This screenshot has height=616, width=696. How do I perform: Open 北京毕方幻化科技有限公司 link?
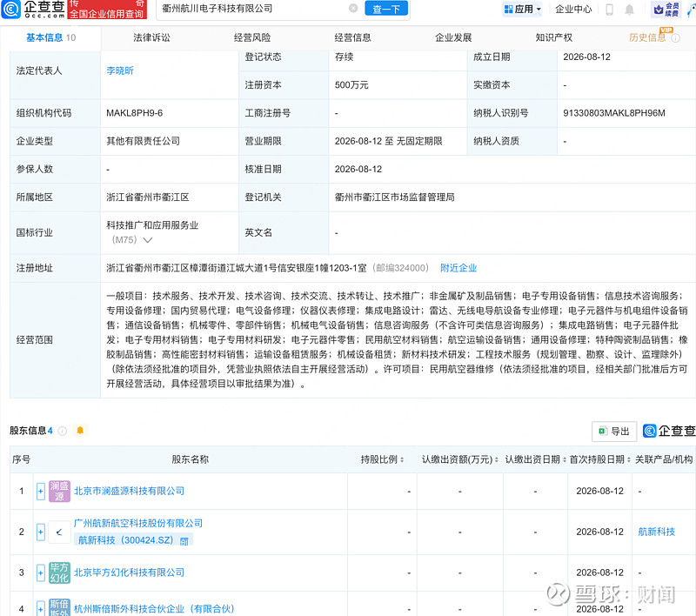pos(129,572)
